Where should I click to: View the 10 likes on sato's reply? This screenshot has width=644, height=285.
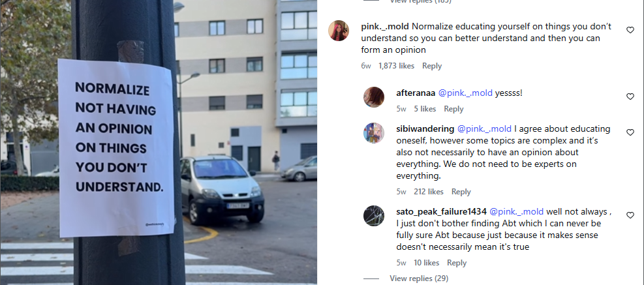(x=426, y=263)
